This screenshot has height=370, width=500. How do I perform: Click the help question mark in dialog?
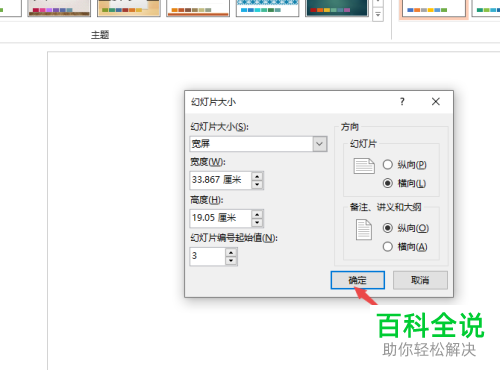[x=402, y=101]
